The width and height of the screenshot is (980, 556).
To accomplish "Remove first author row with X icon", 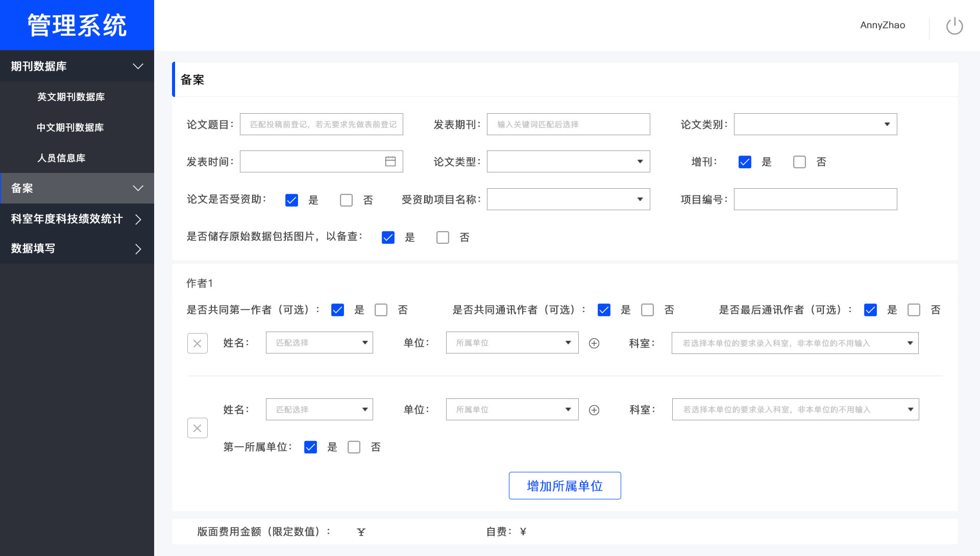I will (x=198, y=343).
